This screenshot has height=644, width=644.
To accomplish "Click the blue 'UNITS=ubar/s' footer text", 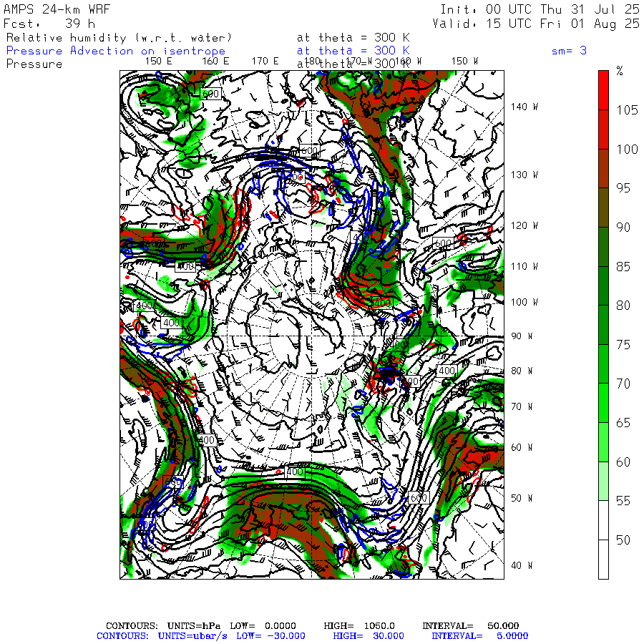I will coord(192,636).
